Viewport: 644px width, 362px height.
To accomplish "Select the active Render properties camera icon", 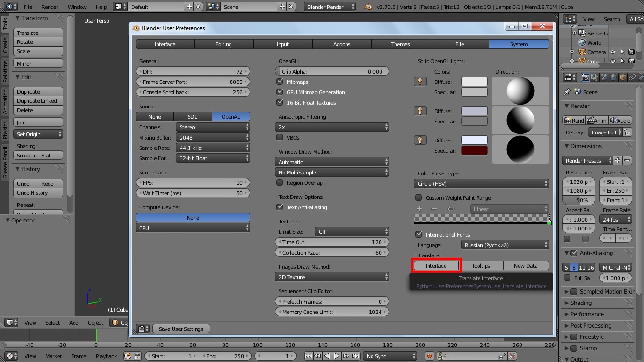I will click(x=585, y=77).
